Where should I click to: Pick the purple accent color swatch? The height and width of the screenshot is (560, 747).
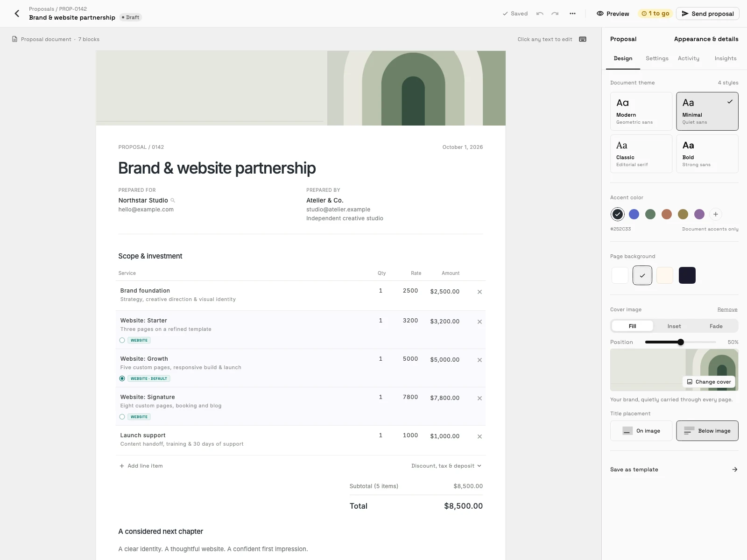[699, 214]
